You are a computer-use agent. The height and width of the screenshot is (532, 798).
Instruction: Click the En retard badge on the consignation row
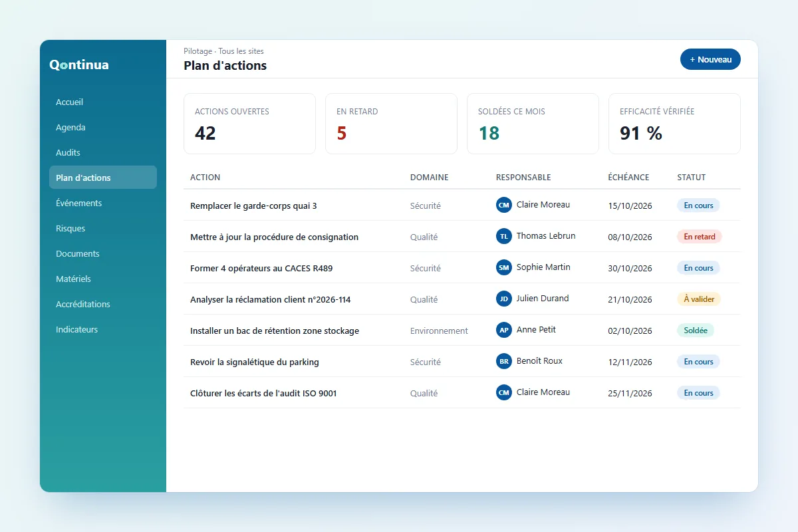tap(700, 237)
